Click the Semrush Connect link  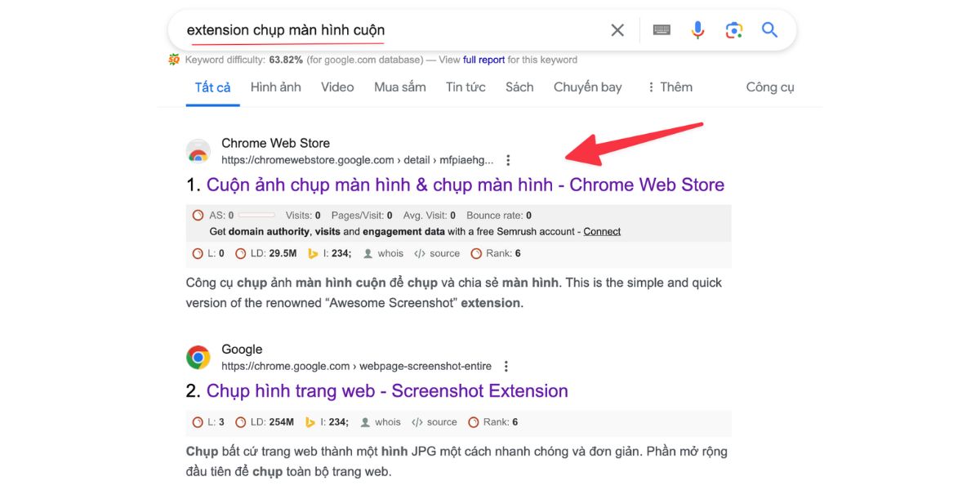tap(602, 232)
